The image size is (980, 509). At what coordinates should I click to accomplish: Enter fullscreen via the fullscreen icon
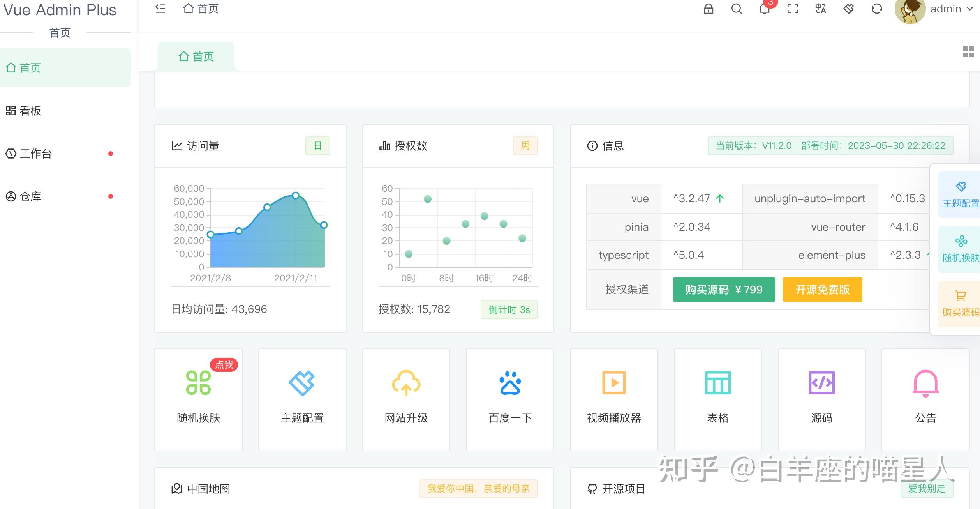pyautogui.click(x=792, y=9)
